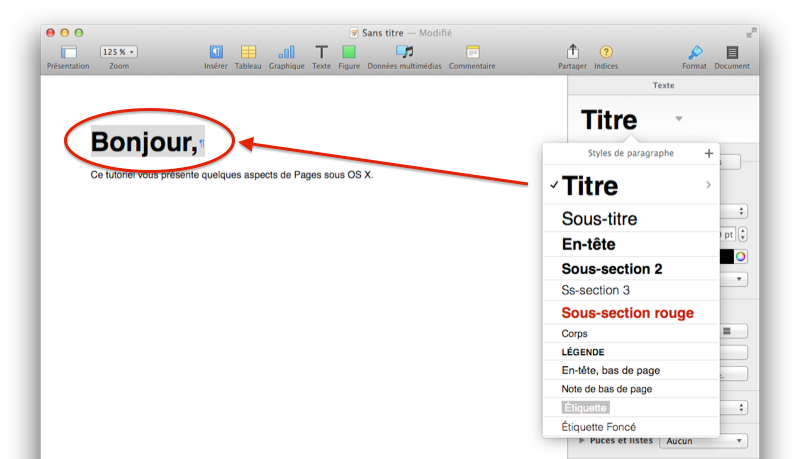
Task: Open the Document settings panel
Action: coord(732,52)
